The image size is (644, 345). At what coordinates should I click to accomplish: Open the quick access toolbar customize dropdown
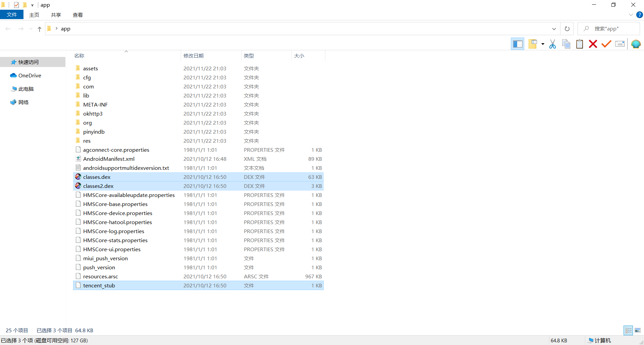pyautogui.click(x=32, y=5)
